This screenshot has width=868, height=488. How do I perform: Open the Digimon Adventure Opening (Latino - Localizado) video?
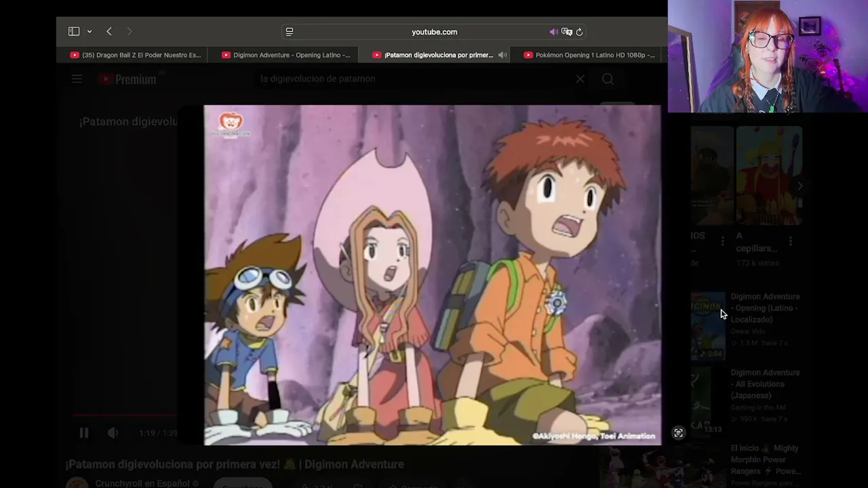tap(765, 308)
